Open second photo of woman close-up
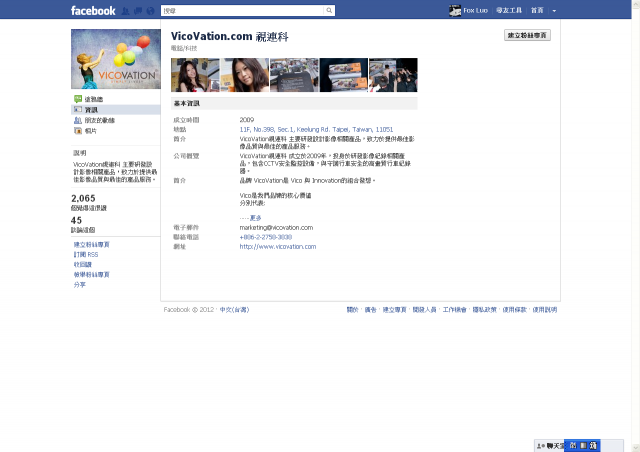This screenshot has width=640, height=452. click(x=244, y=75)
